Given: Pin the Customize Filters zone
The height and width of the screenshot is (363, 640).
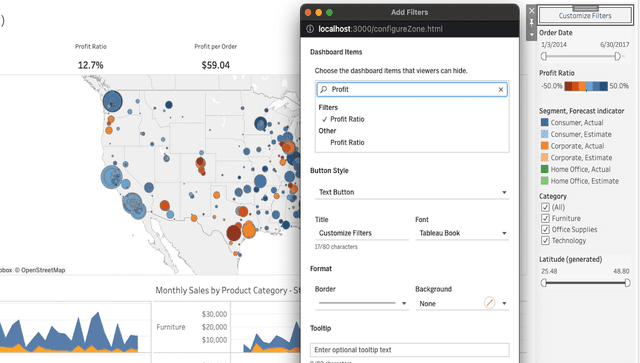Looking at the screenshot, I should (x=531, y=22).
